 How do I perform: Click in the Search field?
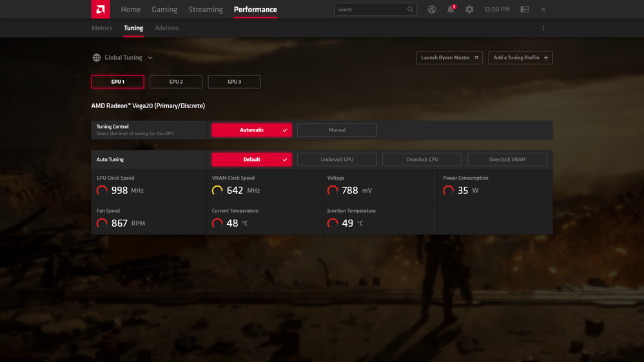coord(375,10)
